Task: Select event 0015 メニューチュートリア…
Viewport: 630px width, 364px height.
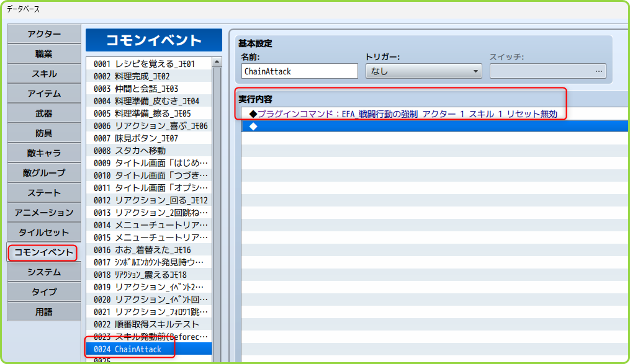Action: 149,237
